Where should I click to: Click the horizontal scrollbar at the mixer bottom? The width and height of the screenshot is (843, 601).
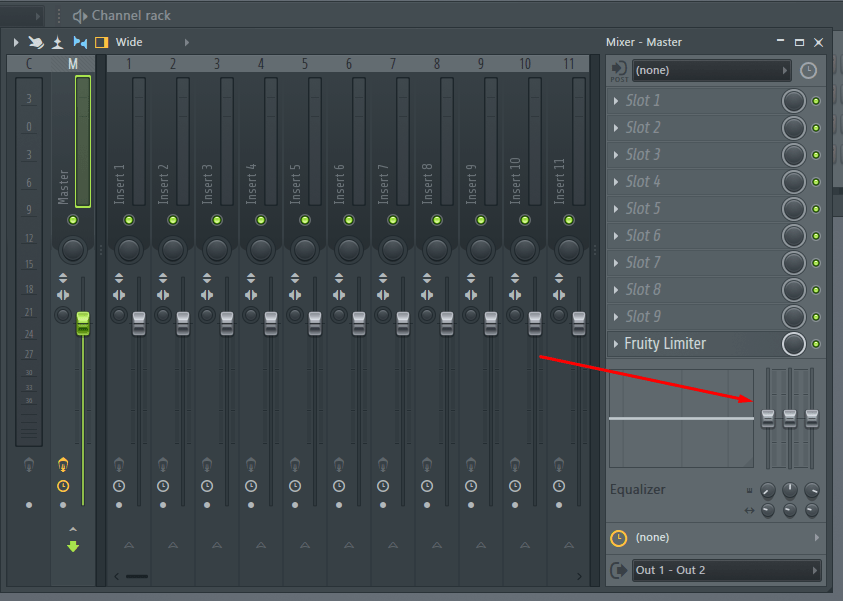click(135, 576)
